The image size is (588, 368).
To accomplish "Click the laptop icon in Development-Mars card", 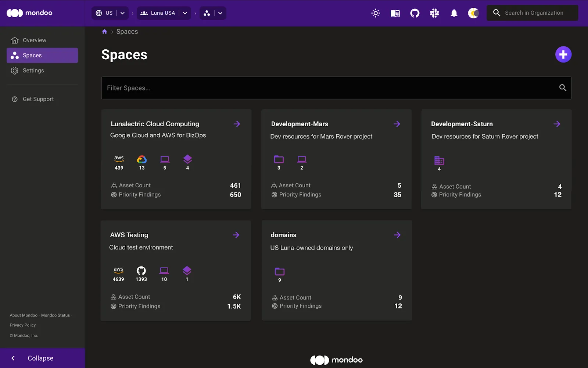I will (302, 159).
